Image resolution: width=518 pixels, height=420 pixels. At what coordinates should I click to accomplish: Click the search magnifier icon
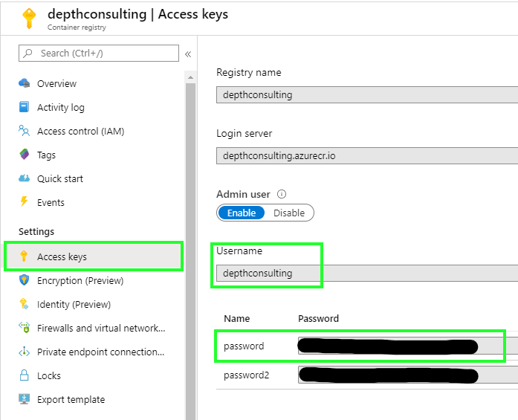coord(28,53)
